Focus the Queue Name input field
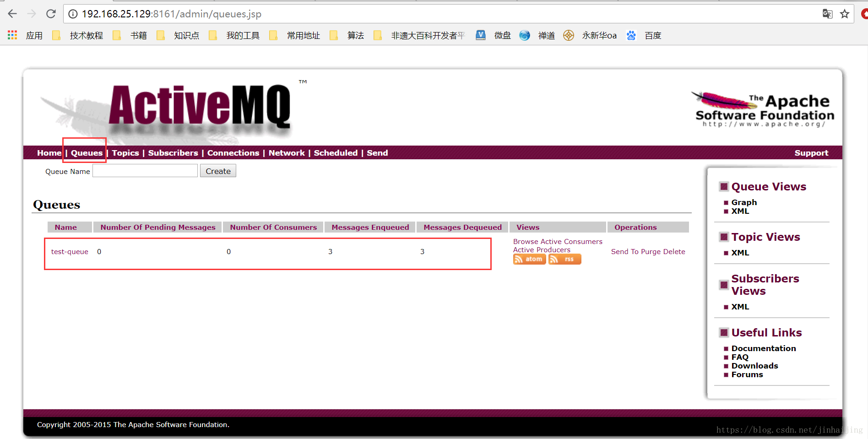Screen dimensions: 868x439 point(145,171)
